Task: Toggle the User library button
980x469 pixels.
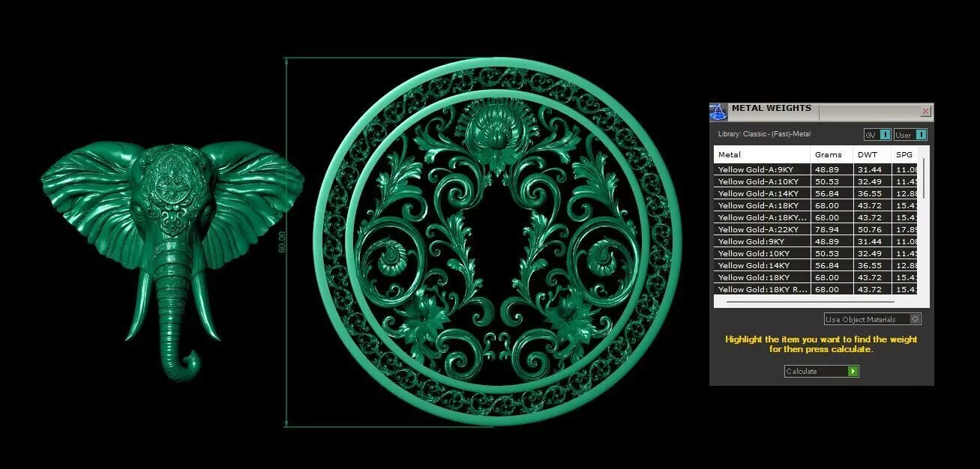Action: [910, 135]
